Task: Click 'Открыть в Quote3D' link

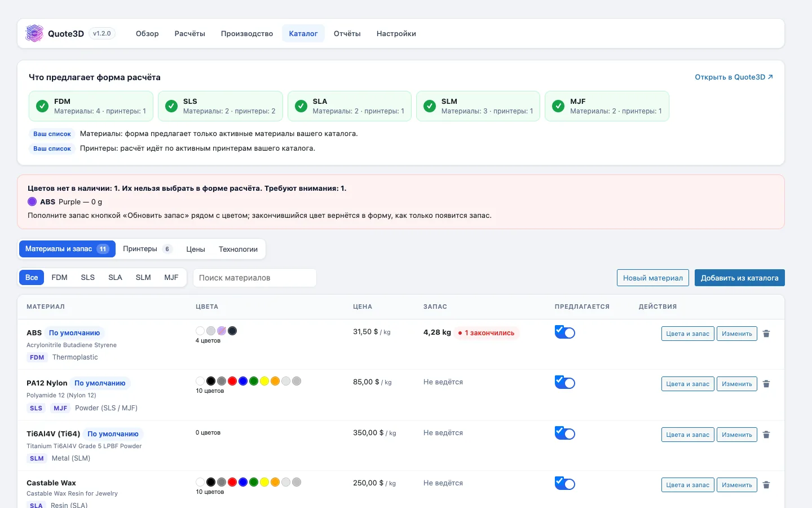Action: 734,77
